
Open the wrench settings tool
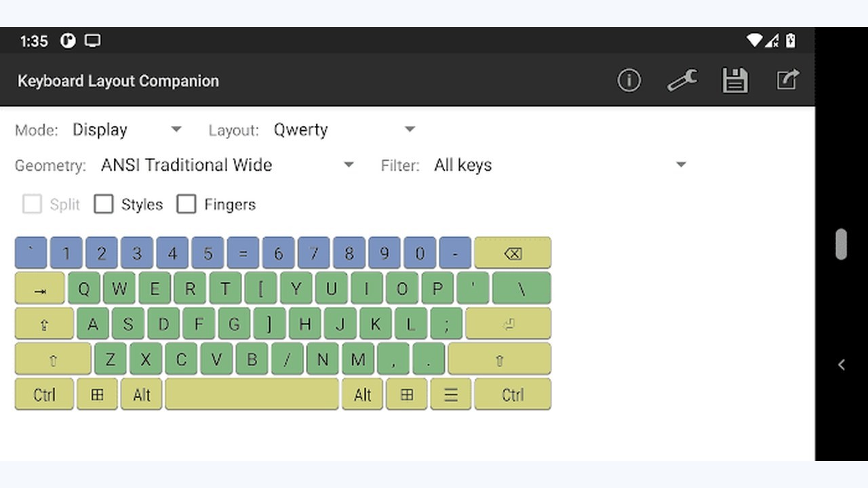pyautogui.click(x=682, y=81)
